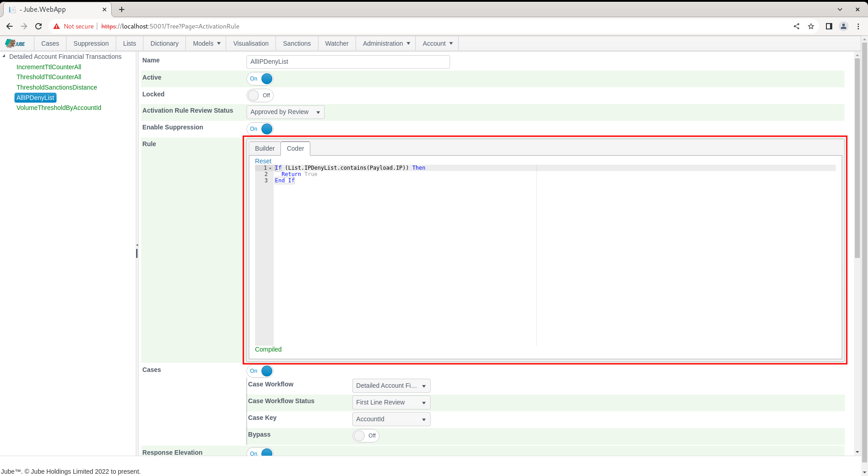Reload the current page
Image resolution: width=868 pixels, height=476 pixels.
click(38, 26)
